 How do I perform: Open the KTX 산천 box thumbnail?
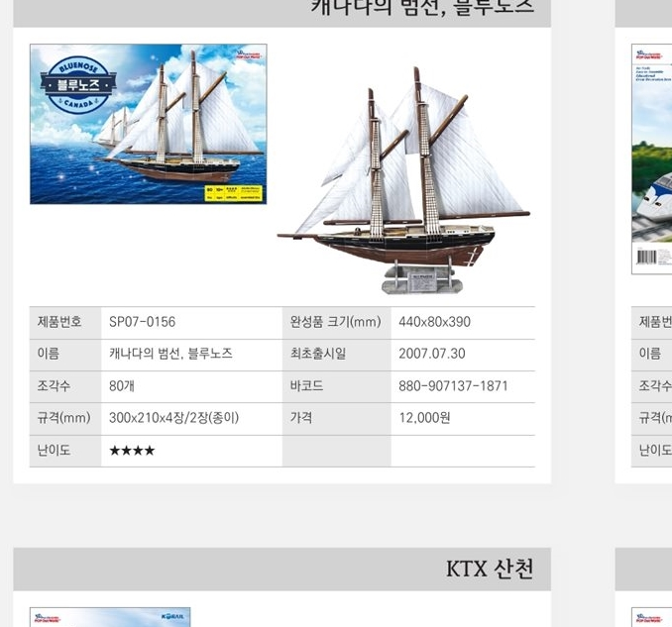coord(110,617)
